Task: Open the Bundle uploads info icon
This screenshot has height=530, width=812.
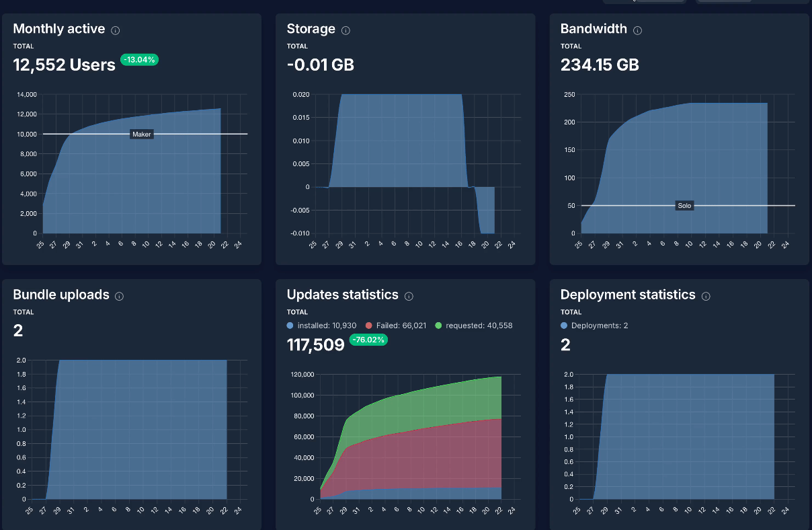Action: pyautogui.click(x=119, y=296)
